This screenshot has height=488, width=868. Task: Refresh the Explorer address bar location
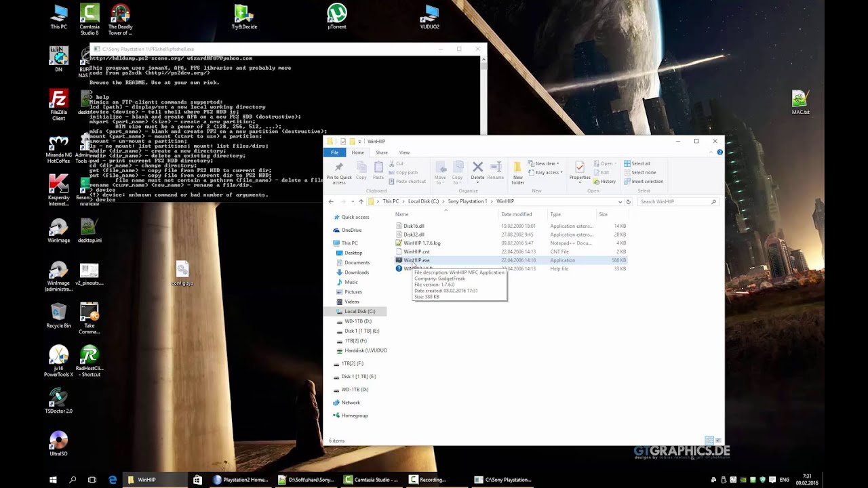[629, 201]
